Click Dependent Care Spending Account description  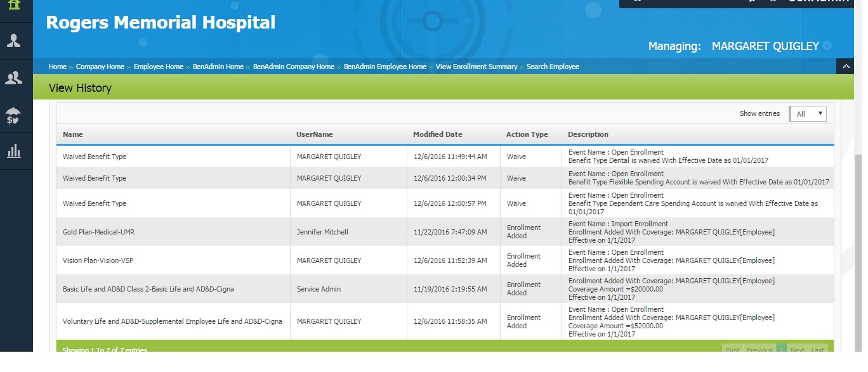click(x=694, y=203)
